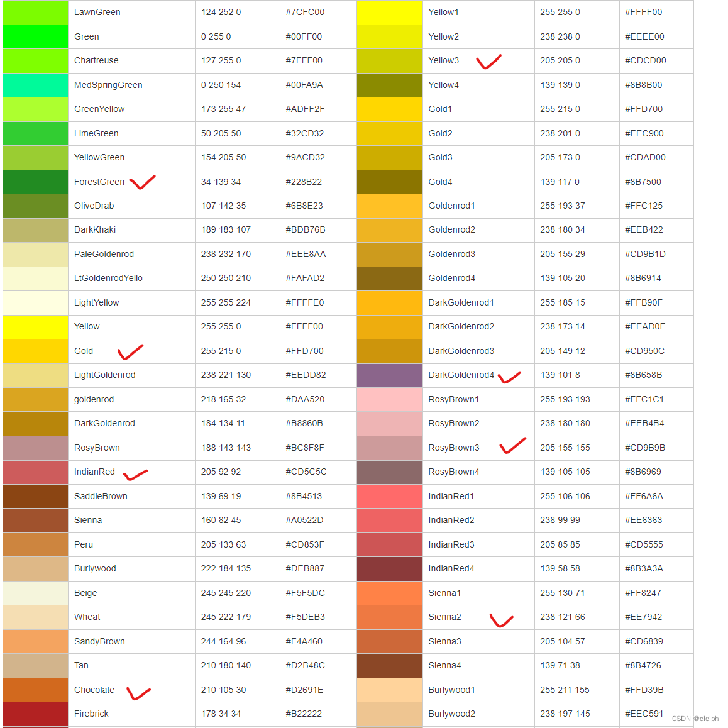Click the 'DarkKhaki' name text
The height and width of the screenshot is (728, 728).
click(x=95, y=230)
